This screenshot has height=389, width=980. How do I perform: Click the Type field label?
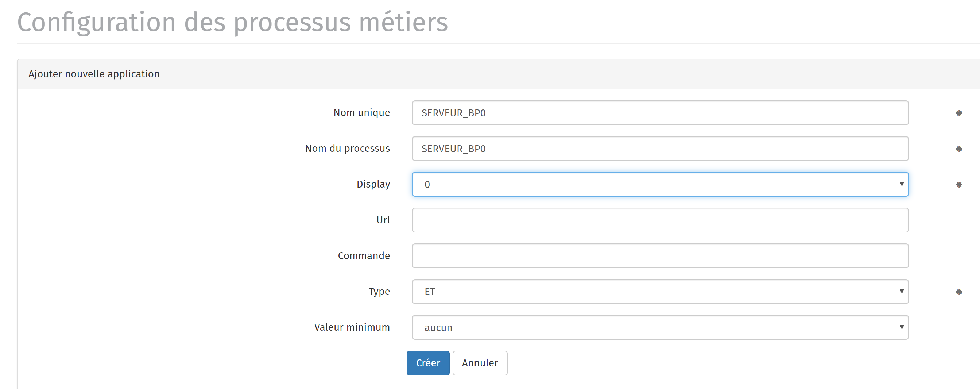(379, 292)
